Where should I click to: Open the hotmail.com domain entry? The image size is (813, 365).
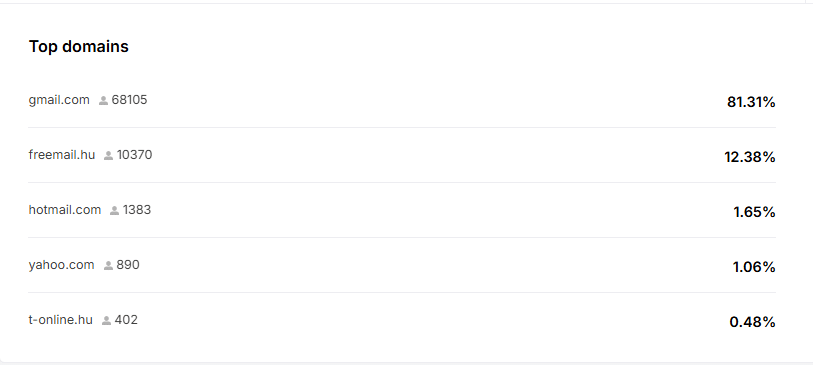point(65,209)
